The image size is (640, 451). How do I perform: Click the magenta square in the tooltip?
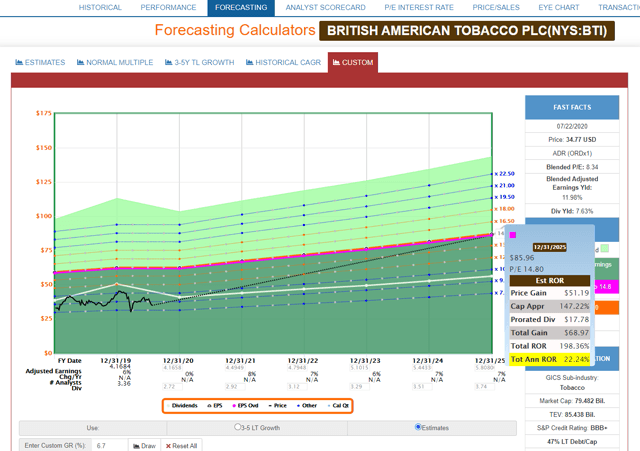[513, 235]
